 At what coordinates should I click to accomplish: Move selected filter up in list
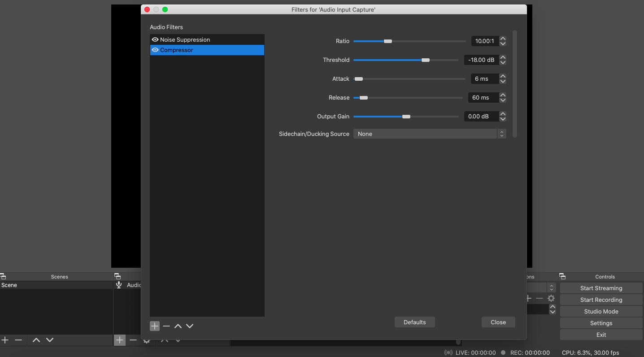click(178, 326)
